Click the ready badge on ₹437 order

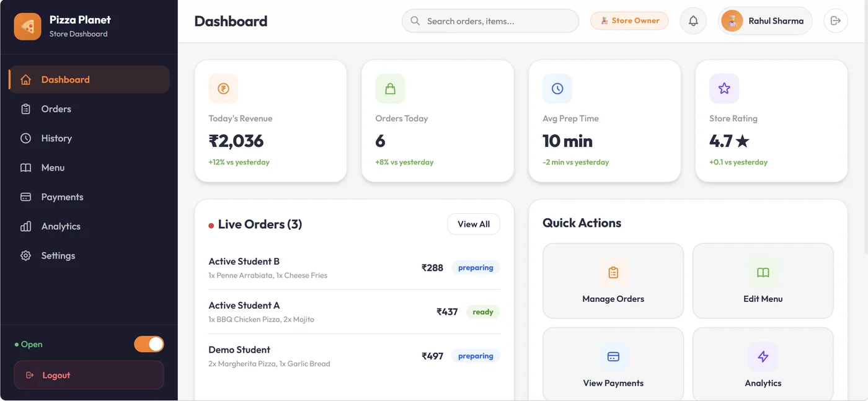[483, 312]
